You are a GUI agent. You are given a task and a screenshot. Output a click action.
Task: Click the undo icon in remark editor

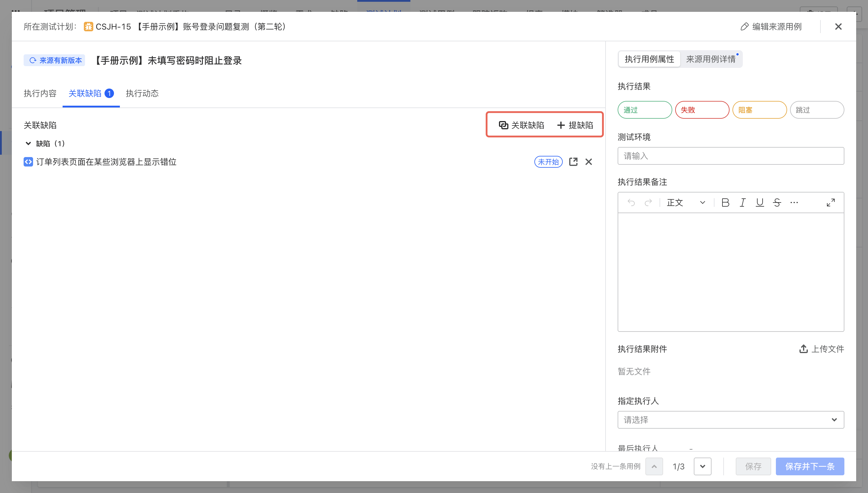pyautogui.click(x=631, y=203)
